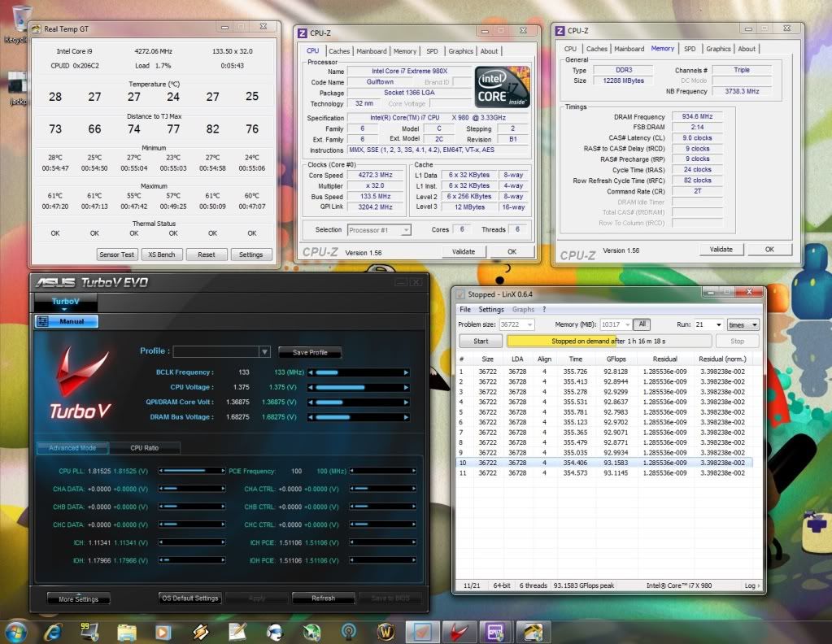Open the Memory (MiB) dropdown in LinX
Viewport: 832px width, 644px height.
tap(628, 324)
